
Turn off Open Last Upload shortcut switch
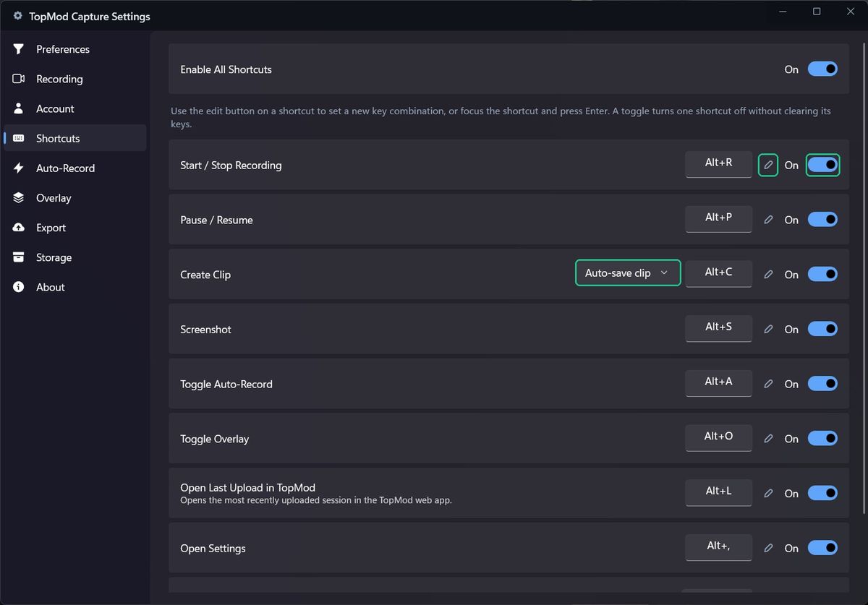click(x=822, y=493)
